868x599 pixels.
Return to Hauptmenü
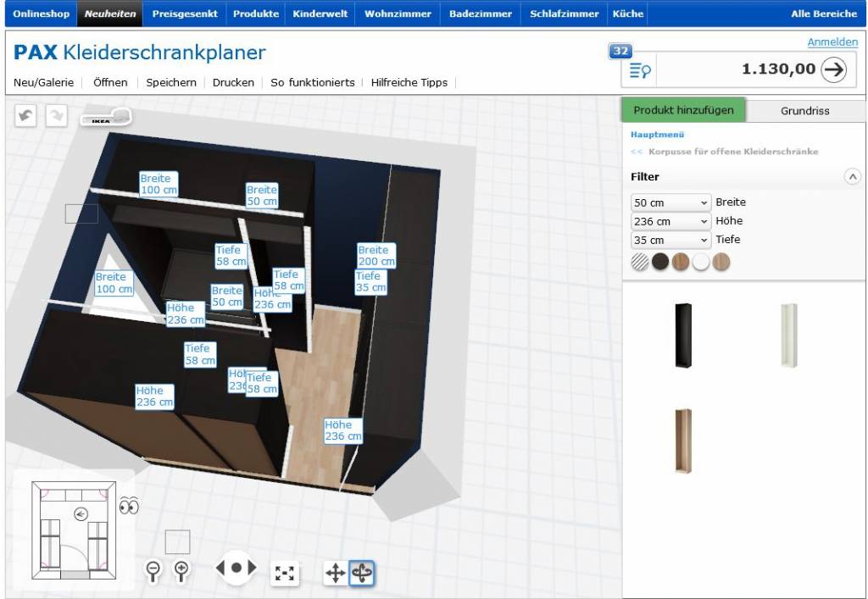click(x=657, y=135)
